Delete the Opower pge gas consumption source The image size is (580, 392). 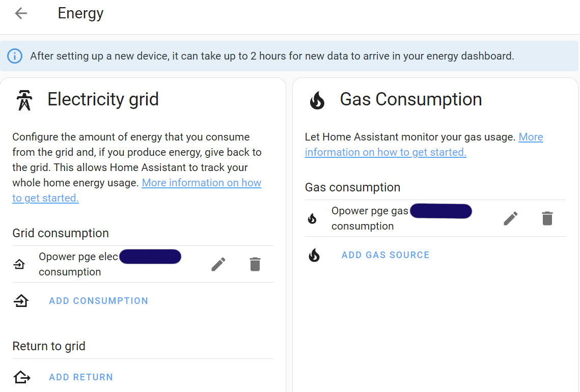coord(547,218)
